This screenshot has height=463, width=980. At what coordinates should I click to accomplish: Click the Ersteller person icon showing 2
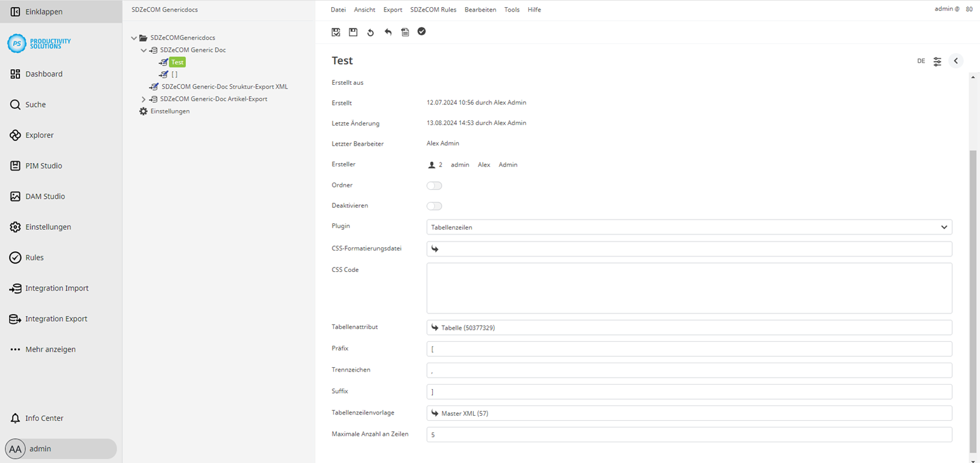(x=432, y=164)
